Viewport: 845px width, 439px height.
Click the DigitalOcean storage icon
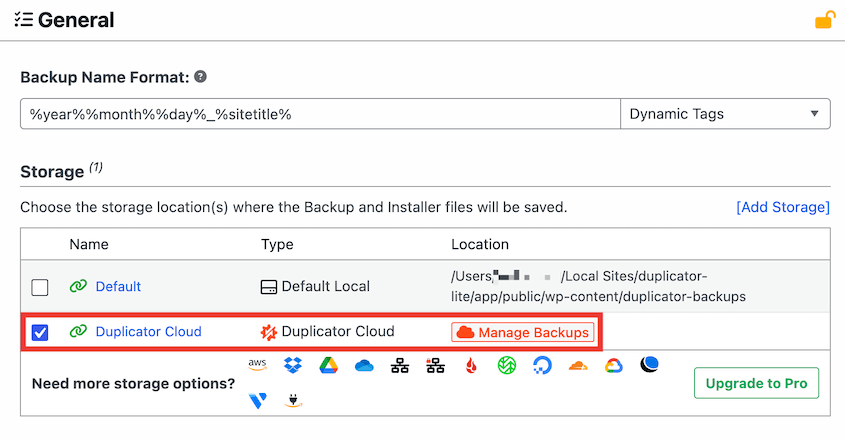[542, 366]
